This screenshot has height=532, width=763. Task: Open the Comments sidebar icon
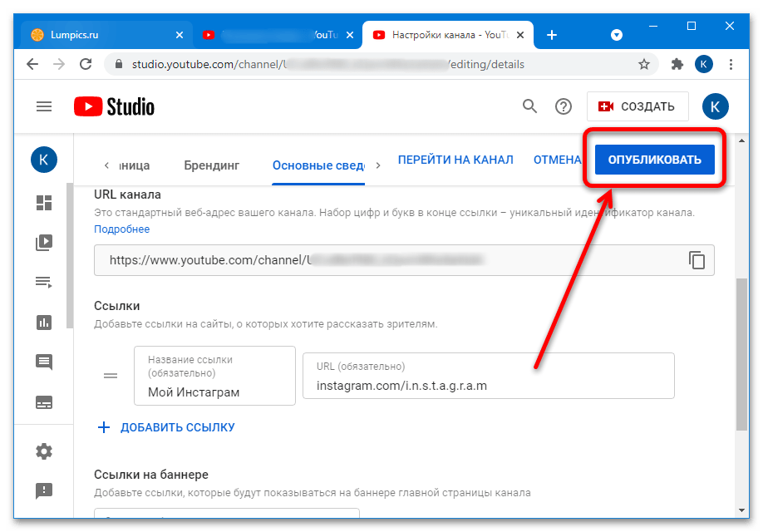tap(44, 362)
